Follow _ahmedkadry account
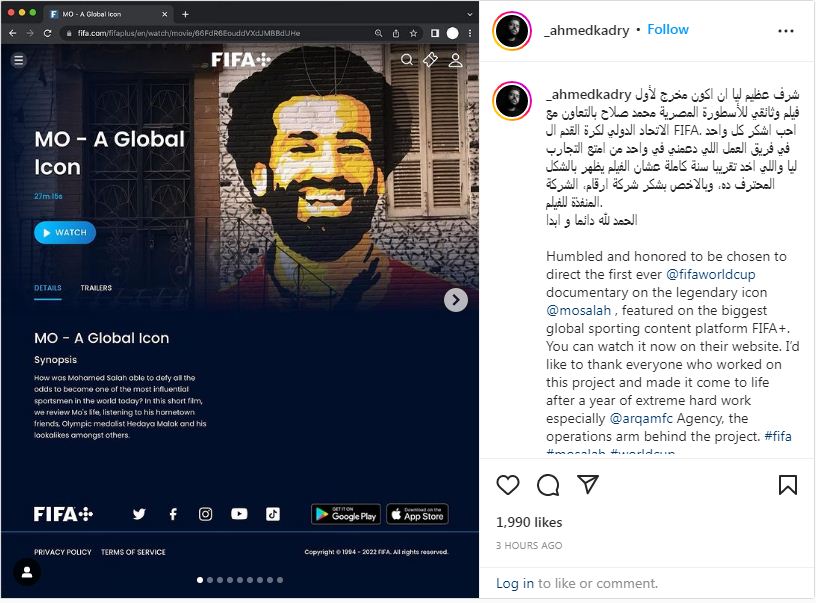 pos(668,30)
